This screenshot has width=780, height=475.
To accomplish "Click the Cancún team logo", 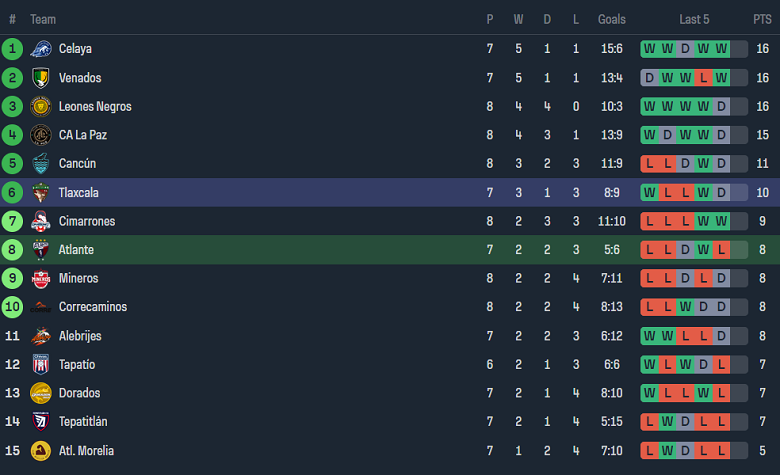I will [41, 164].
